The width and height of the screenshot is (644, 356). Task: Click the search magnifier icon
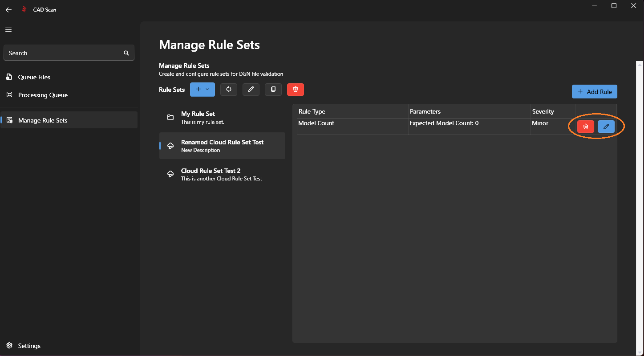coord(126,53)
